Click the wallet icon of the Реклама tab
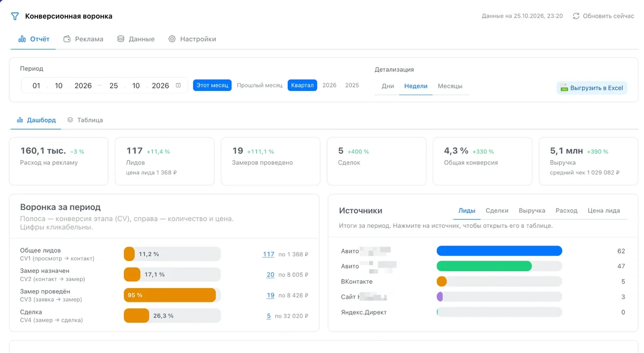This screenshot has width=644, height=353. click(67, 39)
